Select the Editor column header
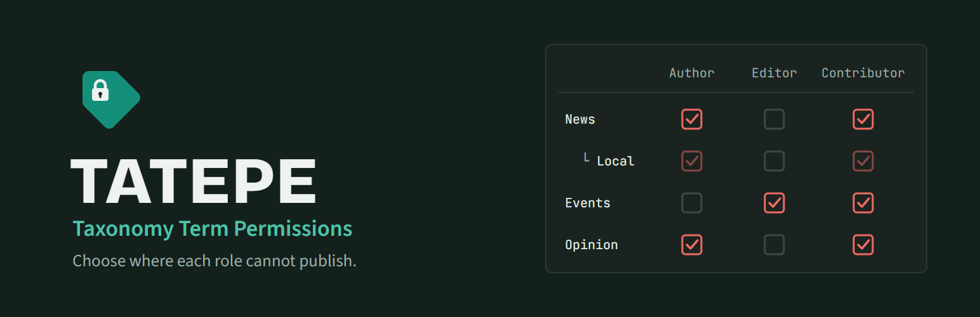The image size is (980, 317). coord(774,73)
